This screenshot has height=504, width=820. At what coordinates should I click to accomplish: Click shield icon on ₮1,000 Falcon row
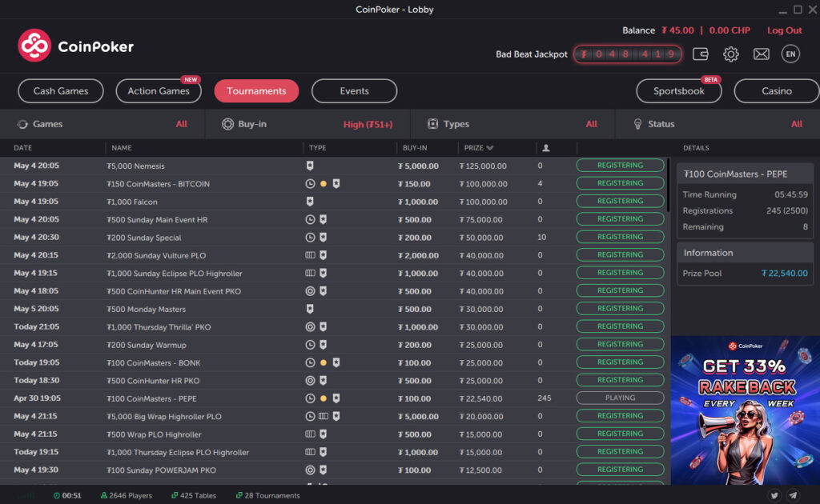310,202
